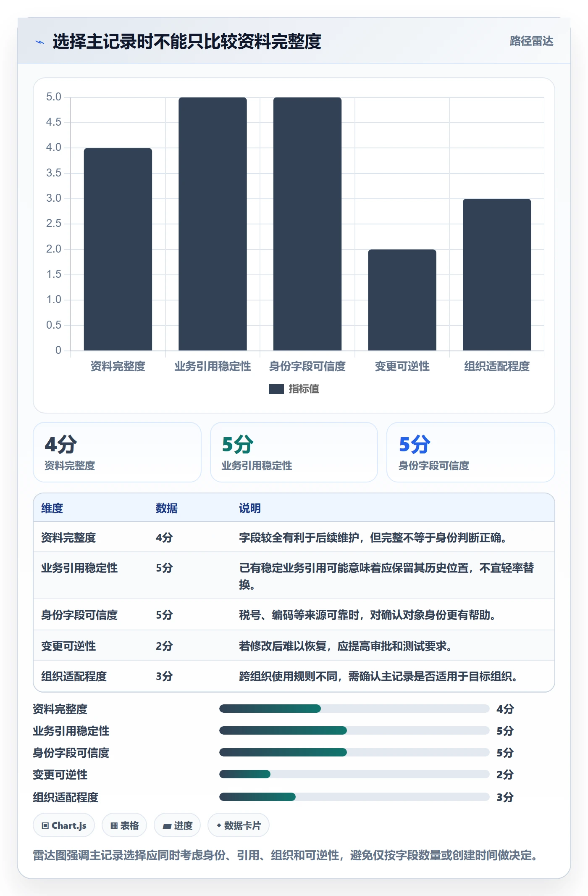Click the 2分 cell in 变更可逆性 row
This screenshot has width=588, height=896.
click(x=164, y=646)
